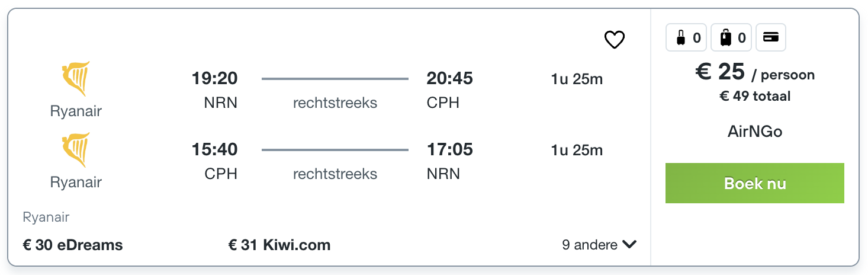Image resolution: width=868 pixels, height=275 pixels.
Task: Click the chevron next to 9 andere
Action: point(629,244)
